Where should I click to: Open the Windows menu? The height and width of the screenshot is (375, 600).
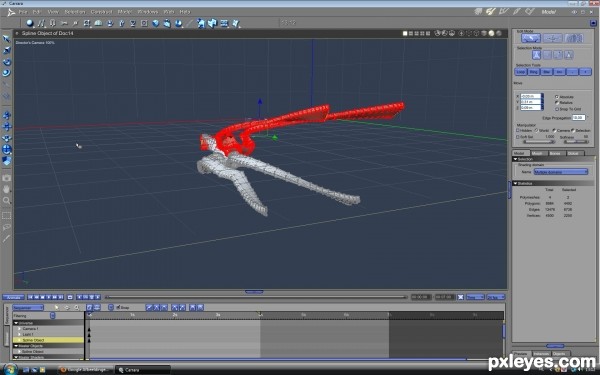148,12
